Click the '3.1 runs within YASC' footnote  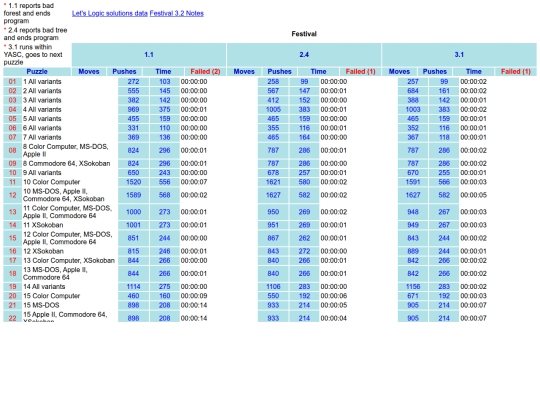tap(33, 55)
